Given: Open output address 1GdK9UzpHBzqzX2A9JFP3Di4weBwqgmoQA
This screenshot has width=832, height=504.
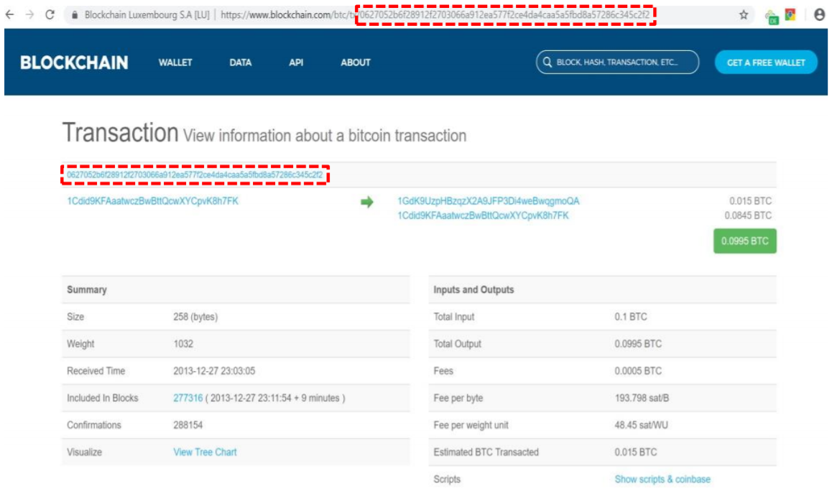Looking at the screenshot, I should point(488,202).
